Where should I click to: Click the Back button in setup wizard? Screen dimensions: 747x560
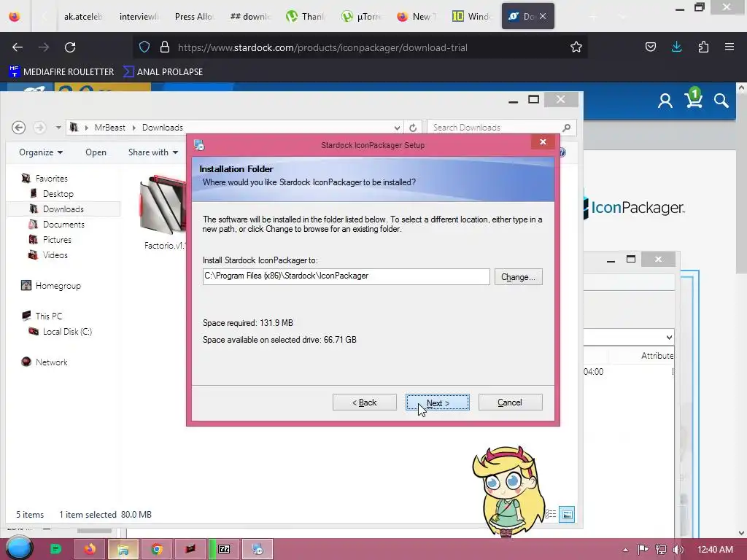tap(365, 402)
